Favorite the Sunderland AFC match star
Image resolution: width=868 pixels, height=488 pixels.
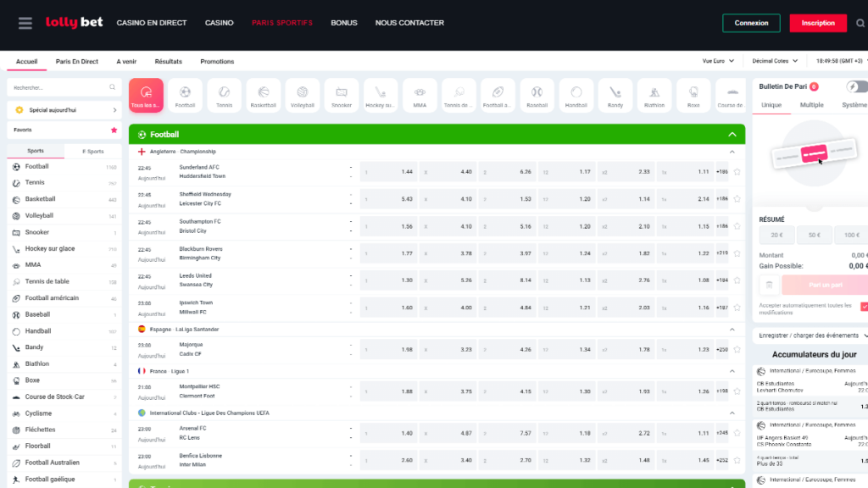(x=737, y=172)
